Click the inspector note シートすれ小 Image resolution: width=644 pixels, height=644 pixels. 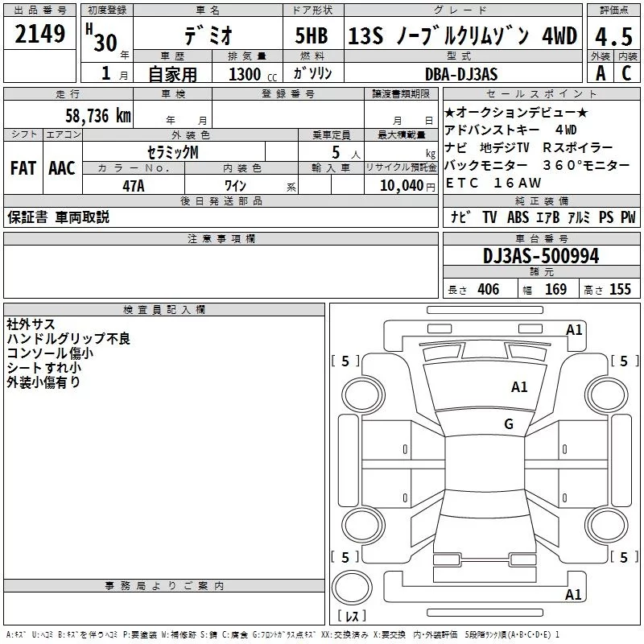43,367
